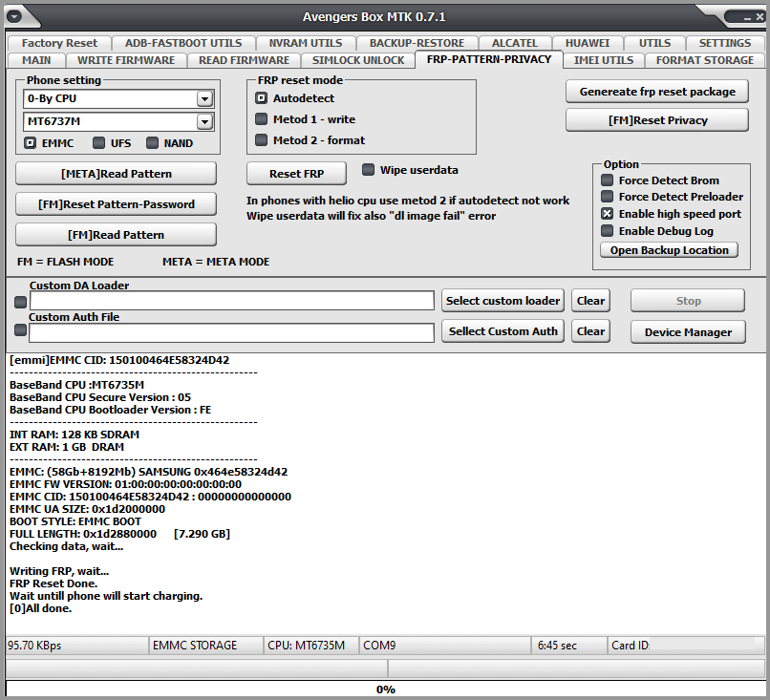Open the HUAWEI tab

click(588, 43)
